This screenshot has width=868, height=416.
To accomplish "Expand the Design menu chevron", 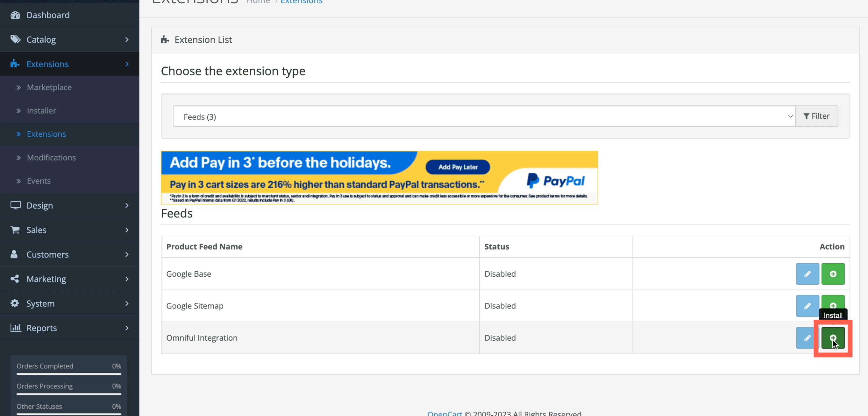I will (x=127, y=205).
